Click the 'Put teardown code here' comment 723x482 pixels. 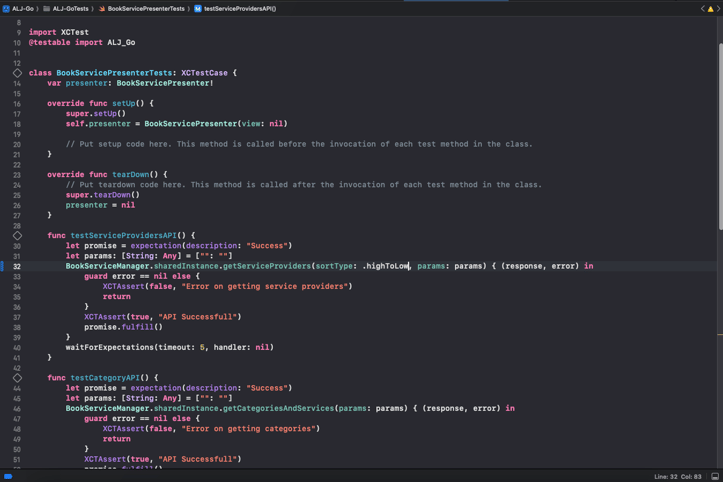pyautogui.click(x=303, y=184)
